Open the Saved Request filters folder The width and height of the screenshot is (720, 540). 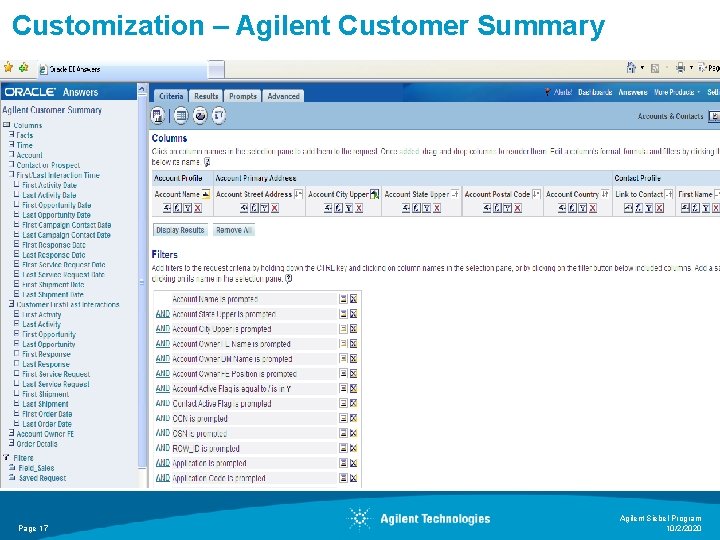tap(42, 478)
